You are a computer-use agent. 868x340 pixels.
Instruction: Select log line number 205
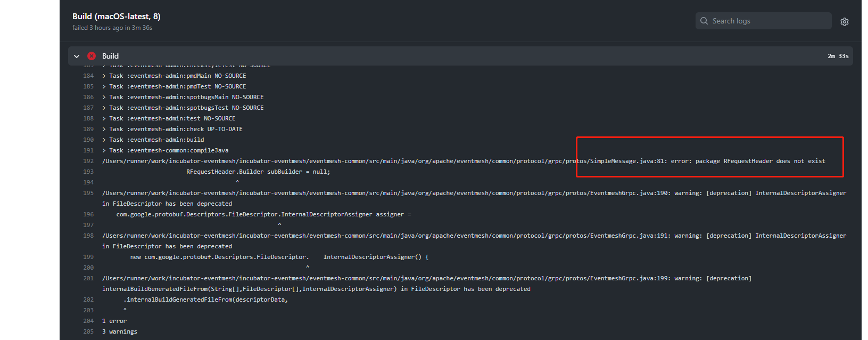pos(88,331)
